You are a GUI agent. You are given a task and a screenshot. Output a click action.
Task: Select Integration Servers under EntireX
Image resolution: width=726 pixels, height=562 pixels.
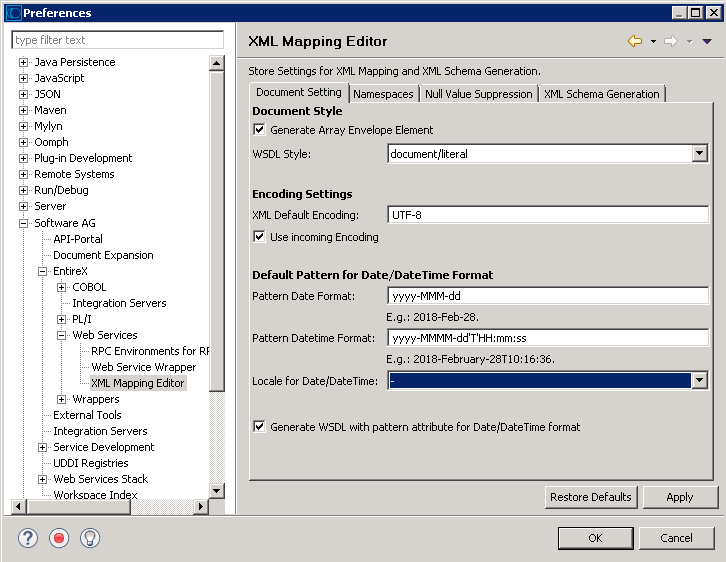119,303
